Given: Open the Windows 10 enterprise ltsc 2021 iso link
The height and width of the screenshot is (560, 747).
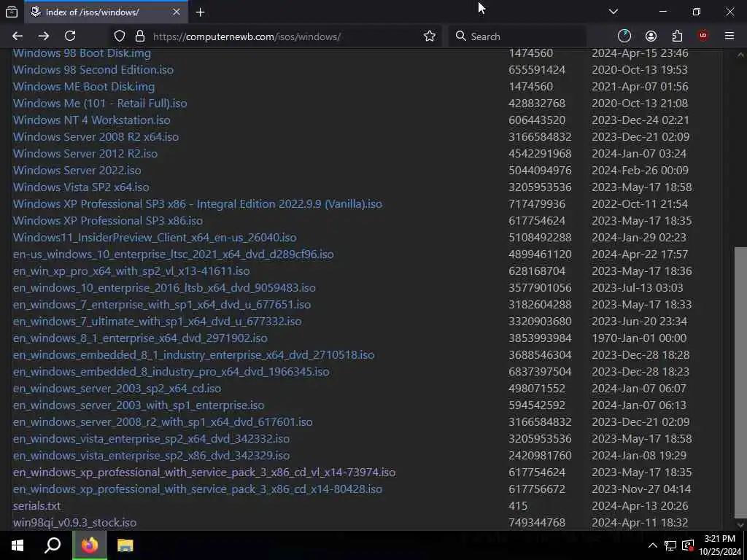Looking at the screenshot, I should pos(173,254).
